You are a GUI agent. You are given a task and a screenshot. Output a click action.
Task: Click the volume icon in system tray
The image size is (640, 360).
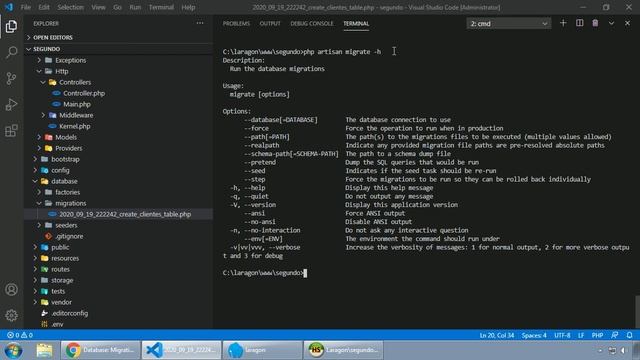pos(623,351)
